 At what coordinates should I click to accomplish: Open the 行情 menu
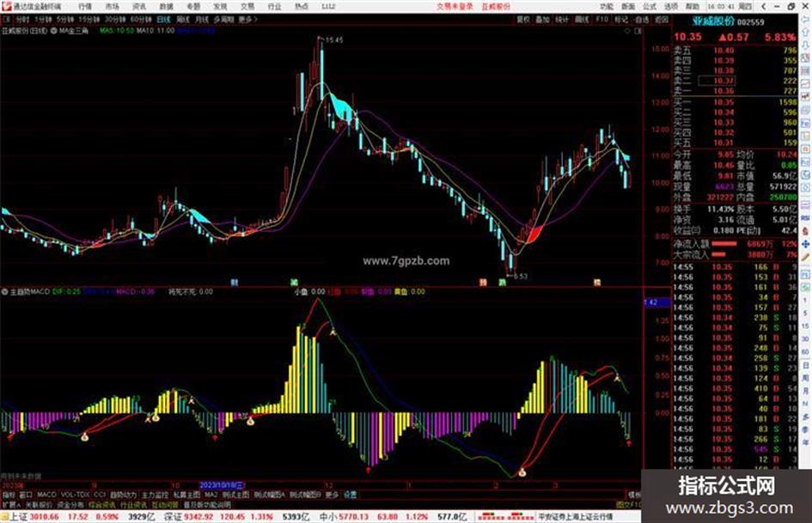pos(85,6)
